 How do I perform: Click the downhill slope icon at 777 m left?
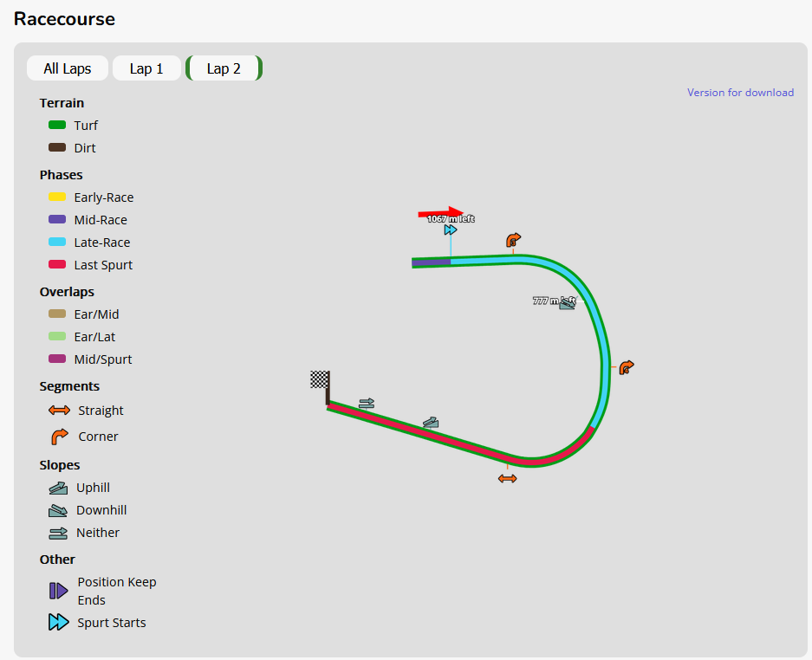[x=567, y=304]
